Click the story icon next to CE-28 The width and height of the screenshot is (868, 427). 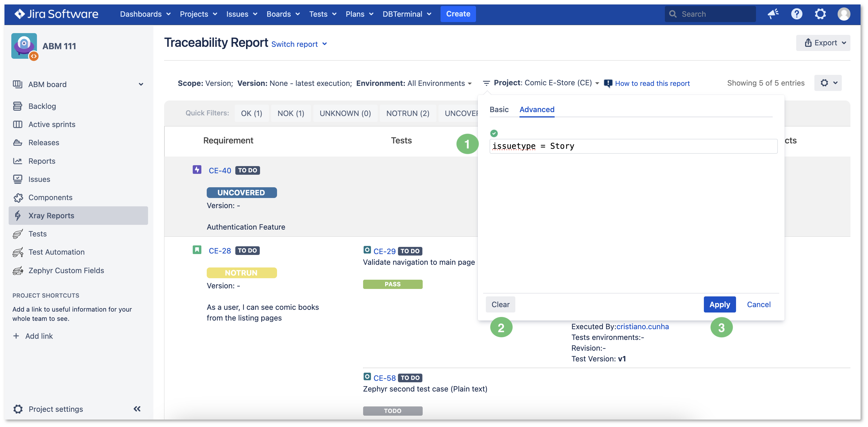(x=197, y=250)
